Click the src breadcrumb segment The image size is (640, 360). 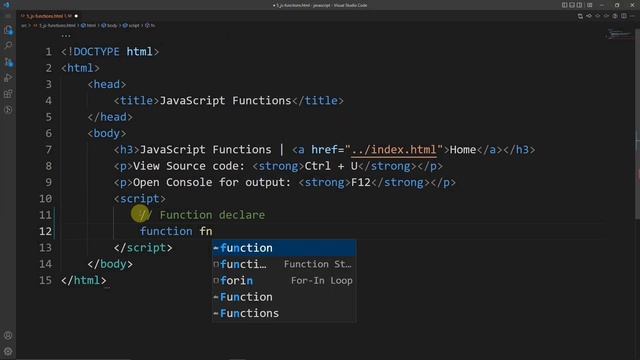click(24, 25)
